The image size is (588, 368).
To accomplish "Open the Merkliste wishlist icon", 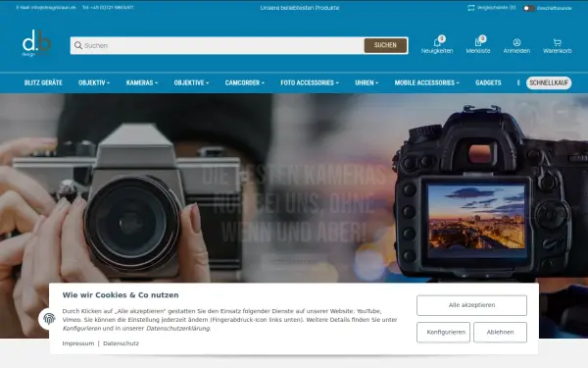I will [x=478, y=42].
